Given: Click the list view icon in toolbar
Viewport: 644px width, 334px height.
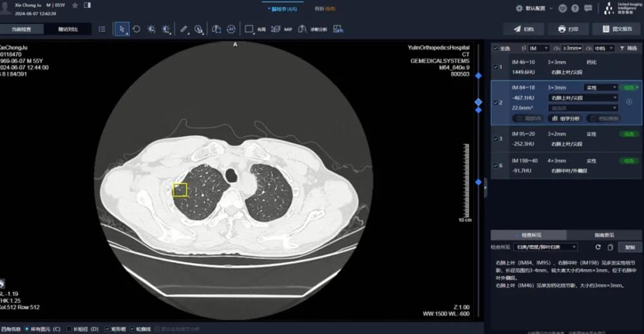Looking at the screenshot, I should tap(102, 29).
